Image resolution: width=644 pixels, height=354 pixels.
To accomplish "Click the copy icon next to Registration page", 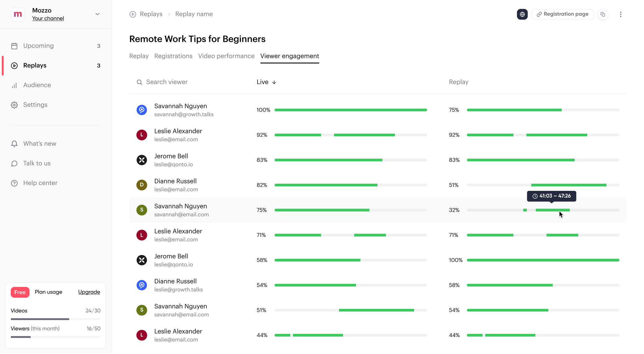I will [603, 14].
